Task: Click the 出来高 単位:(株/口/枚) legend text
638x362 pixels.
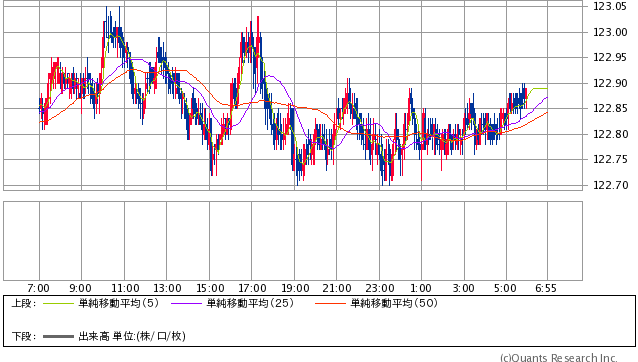Action: pyautogui.click(x=132, y=336)
